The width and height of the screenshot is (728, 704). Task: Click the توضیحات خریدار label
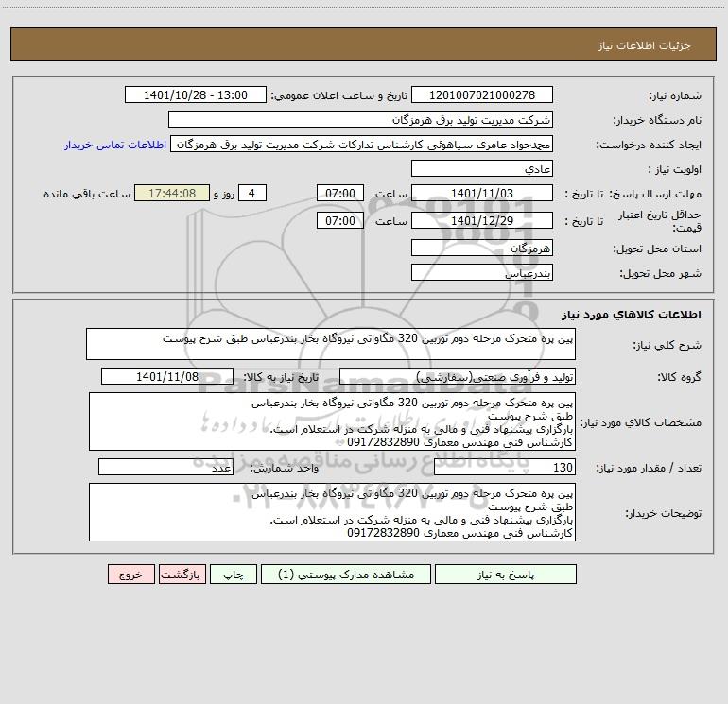(x=663, y=513)
